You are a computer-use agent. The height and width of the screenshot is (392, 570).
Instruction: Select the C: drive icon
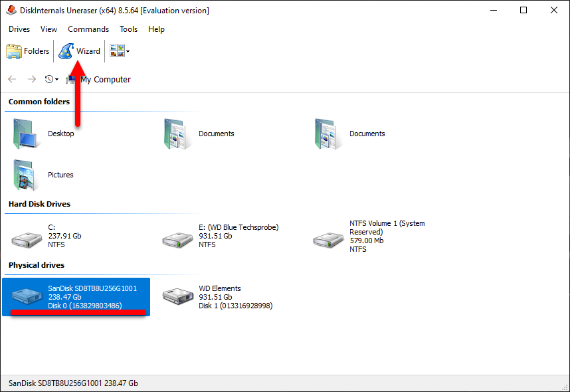coord(27,240)
